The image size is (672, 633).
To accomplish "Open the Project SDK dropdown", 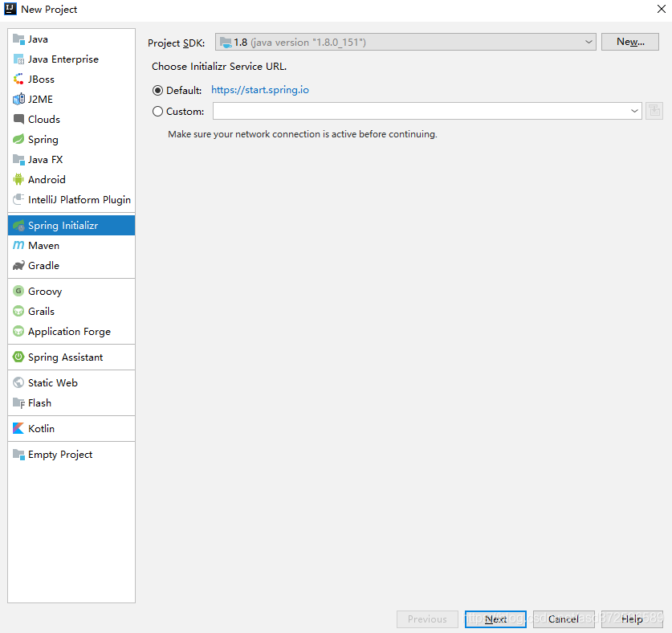I will [x=405, y=42].
